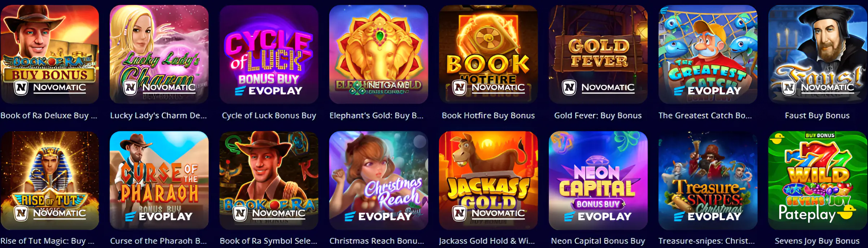Screen dimensions: 868x248
Task: Click the Faust Buy Bonus title link
Action: 817,116
